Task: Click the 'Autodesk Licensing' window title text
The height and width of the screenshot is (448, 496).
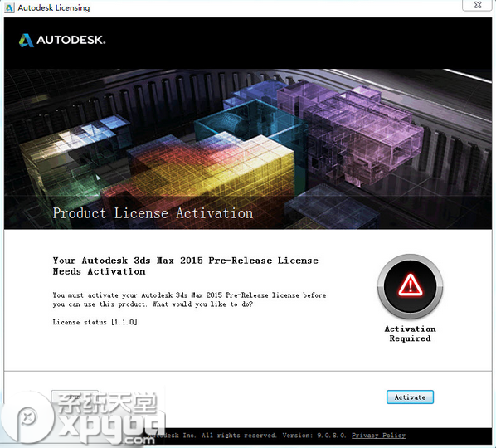Action: tap(54, 8)
